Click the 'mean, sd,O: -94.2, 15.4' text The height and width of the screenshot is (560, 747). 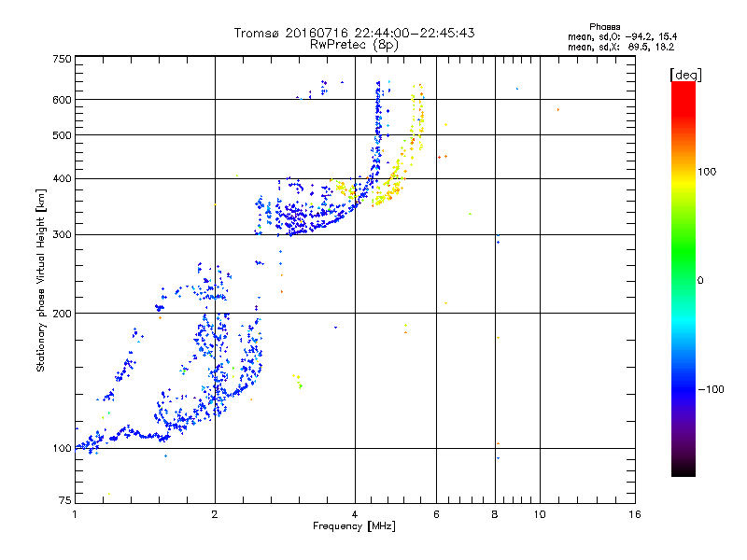click(x=622, y=36)
